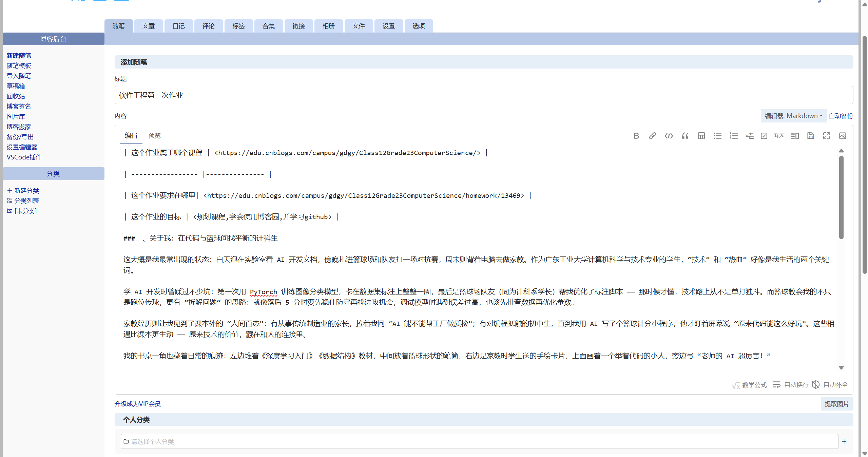868x457 pixels.
Task: Open the 文章 tab in the top navigation
Action: 148,26
